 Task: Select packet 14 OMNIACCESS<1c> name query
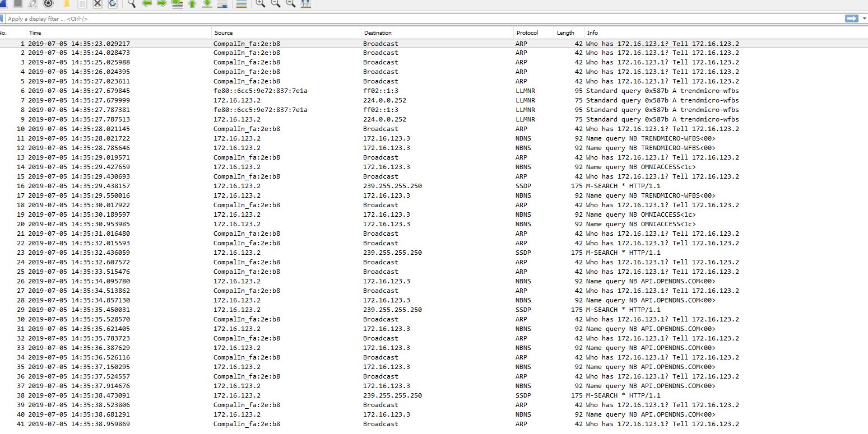point(434,167)
